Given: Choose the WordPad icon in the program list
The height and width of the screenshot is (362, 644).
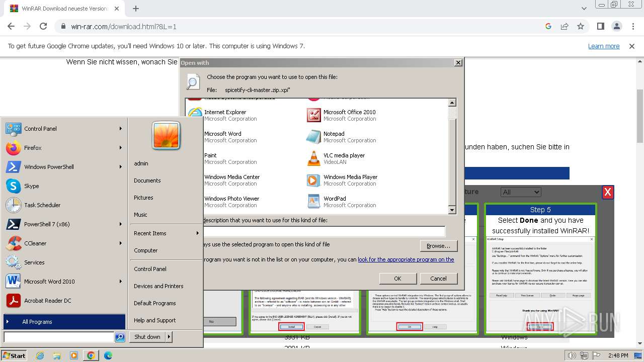Looking at the screenshot, I should [314, 202].
